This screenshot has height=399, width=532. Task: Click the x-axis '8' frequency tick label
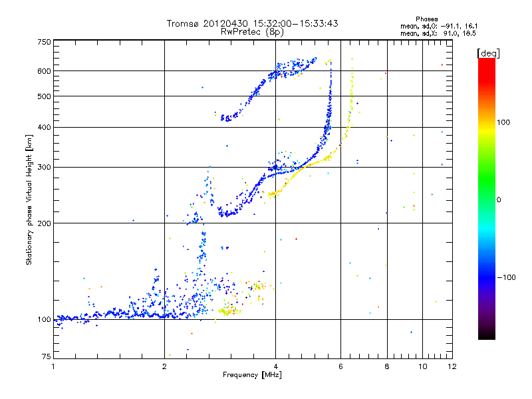tap(387, 366)
